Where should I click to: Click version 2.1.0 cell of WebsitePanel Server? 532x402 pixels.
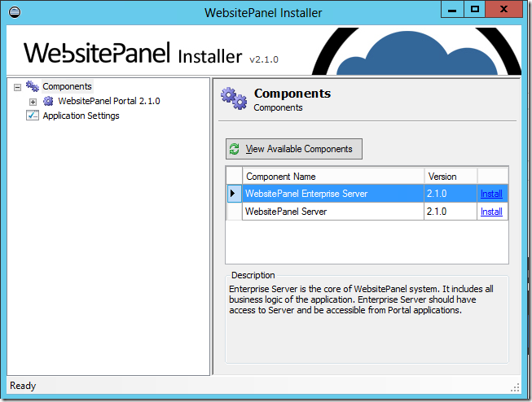tap(451, 212)
